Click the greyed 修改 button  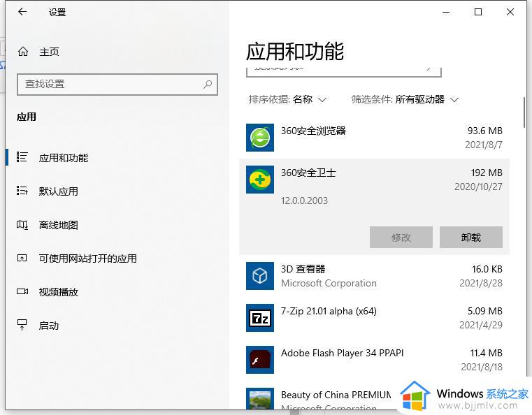click(x=401, y=238)
